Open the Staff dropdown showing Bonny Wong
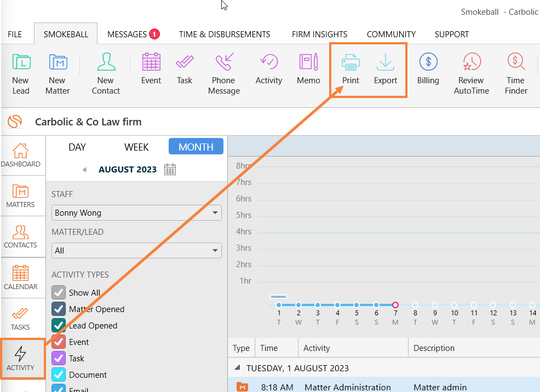 click(136, 212)
